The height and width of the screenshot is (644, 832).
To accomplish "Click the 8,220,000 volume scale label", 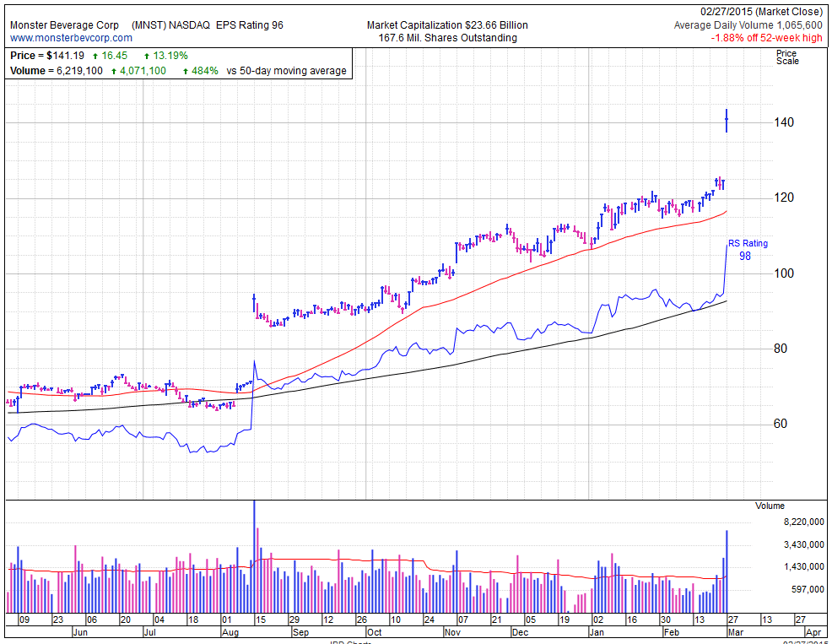I will (804, 522).
